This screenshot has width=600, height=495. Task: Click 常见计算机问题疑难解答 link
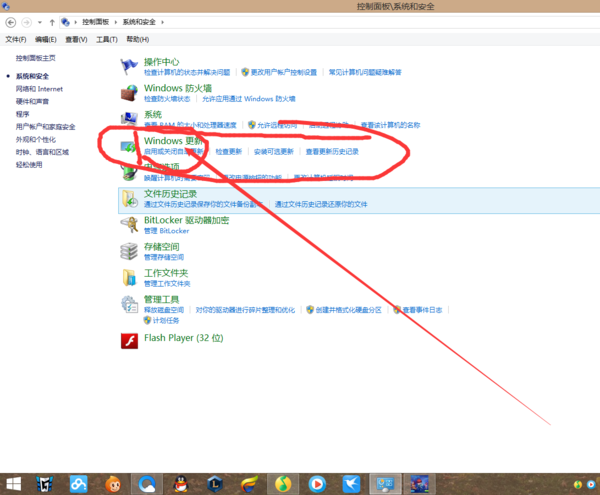point(365,72)
